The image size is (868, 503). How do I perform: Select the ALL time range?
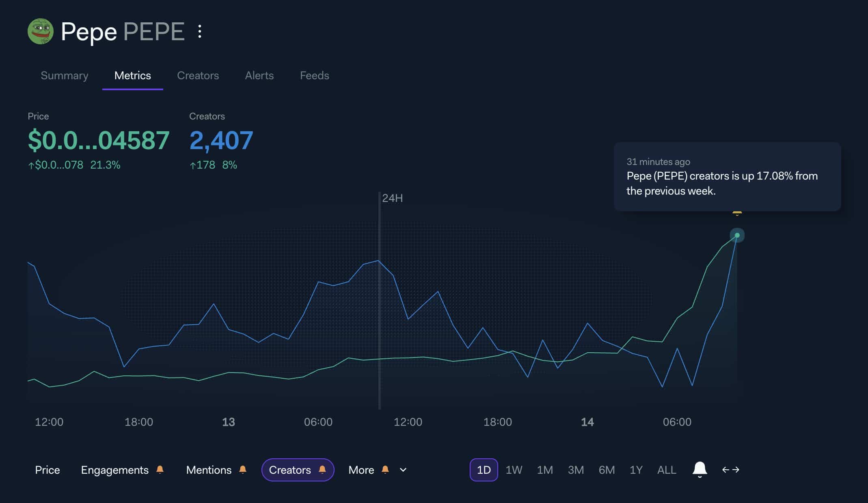tap(667, 470)
